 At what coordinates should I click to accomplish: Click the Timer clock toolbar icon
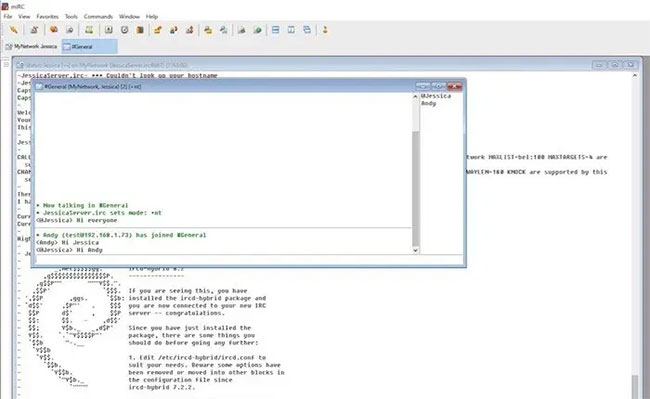[x=124, y=30]
